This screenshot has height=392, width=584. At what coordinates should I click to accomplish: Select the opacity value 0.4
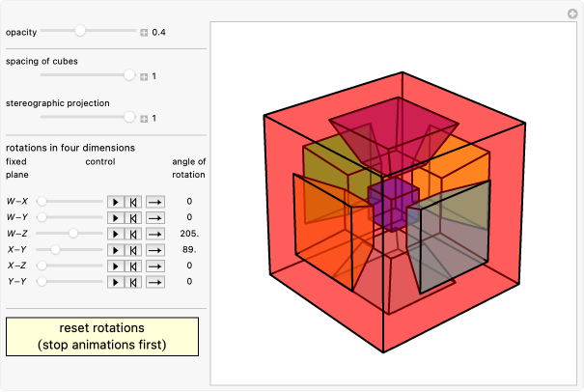(158, 33)
